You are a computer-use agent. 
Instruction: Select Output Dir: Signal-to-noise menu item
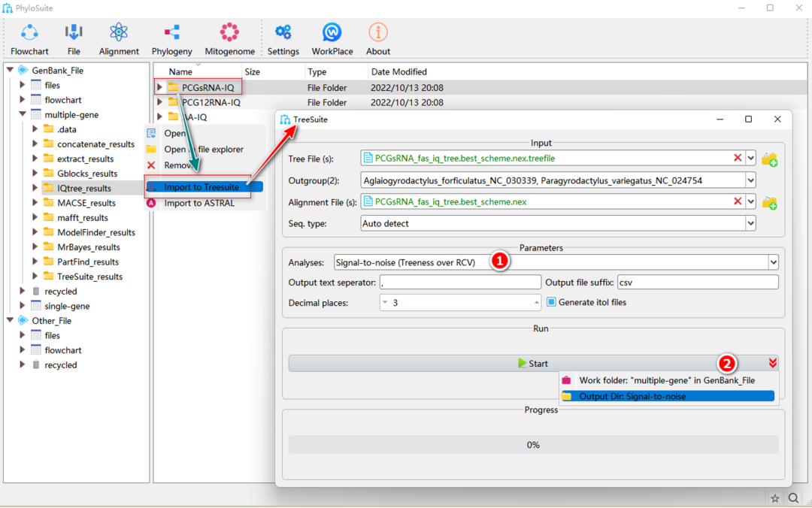point(668,396)
